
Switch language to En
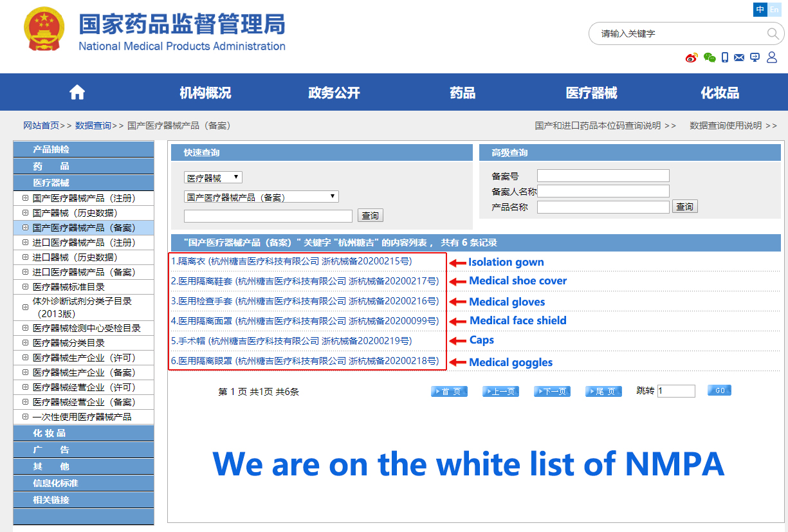pos(774,10)
